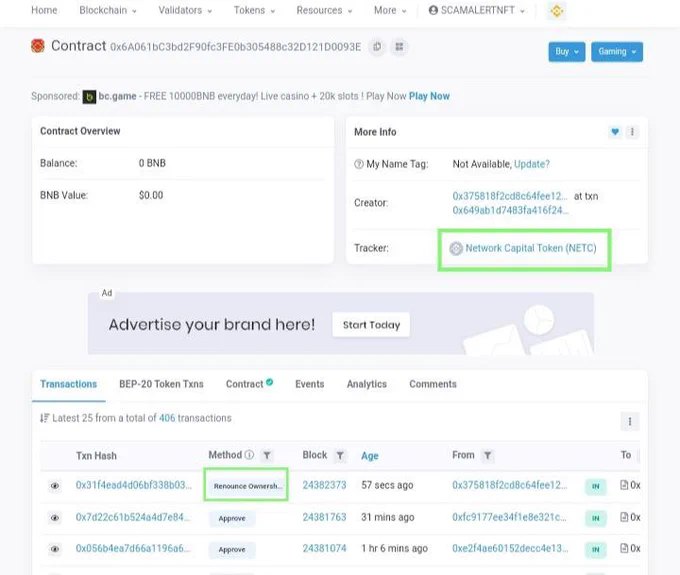
Task: Open transaction hash 0x056b4ea7d66a1196a6
Action: [133, 548]
